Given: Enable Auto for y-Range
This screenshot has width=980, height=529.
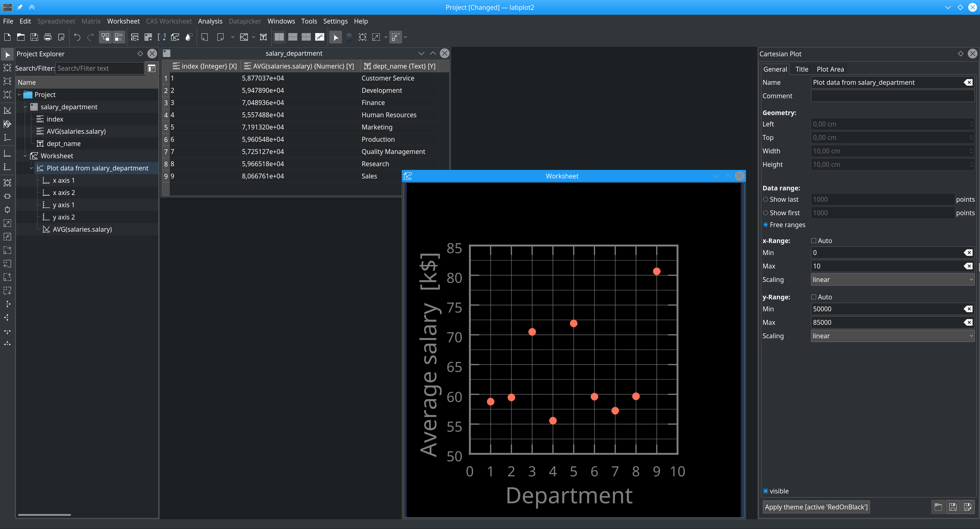Looking at the screenshot, I should click(814, 297).
